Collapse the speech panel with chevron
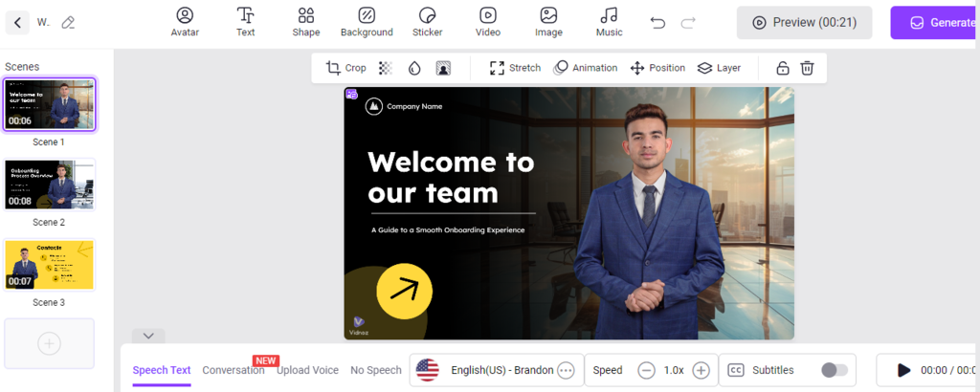This screenshot has height=392, width=980. [148, 336]
